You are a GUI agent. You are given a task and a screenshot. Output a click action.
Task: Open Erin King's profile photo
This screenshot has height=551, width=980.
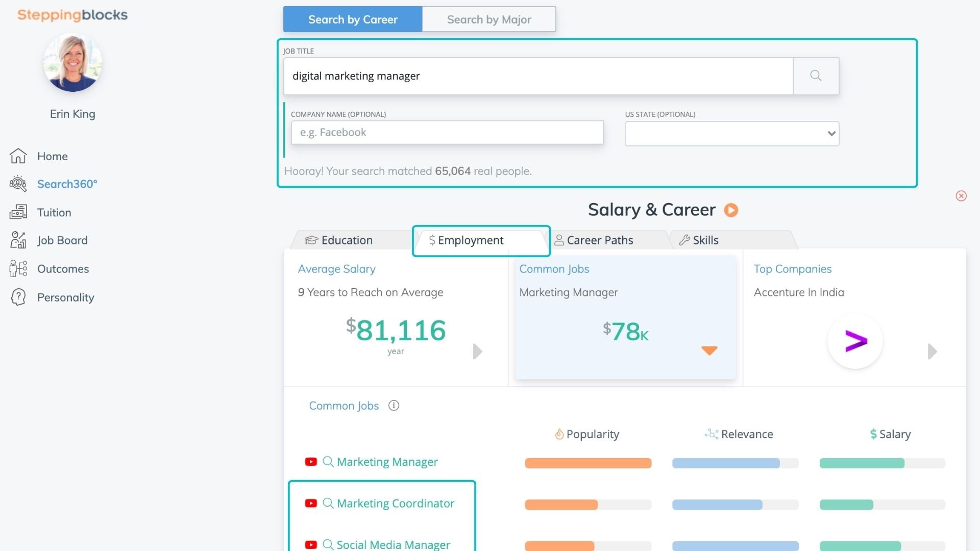(72, 63)
